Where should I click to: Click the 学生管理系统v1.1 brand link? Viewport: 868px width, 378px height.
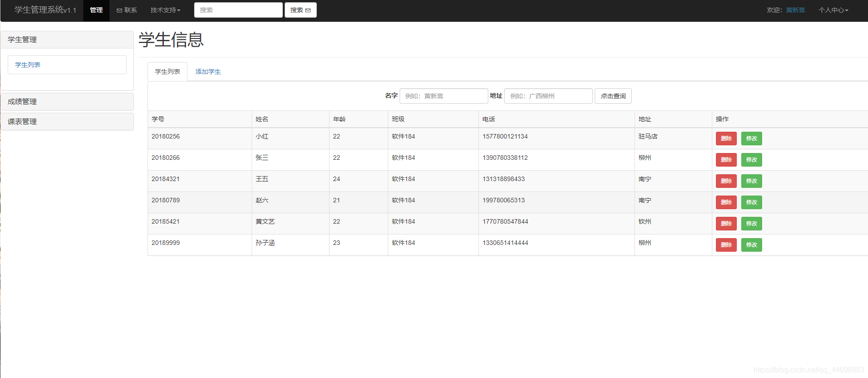[45, 10]
